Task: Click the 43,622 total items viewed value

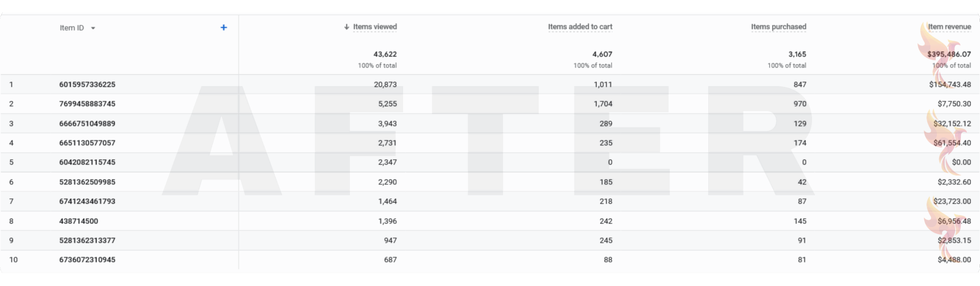Action: point(385,54)
